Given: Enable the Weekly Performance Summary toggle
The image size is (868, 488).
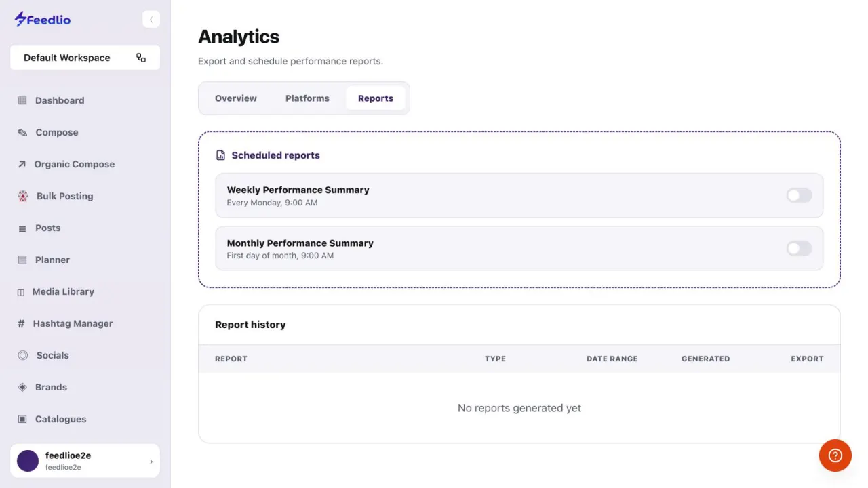Looking at the screenshot, I should click(x=799, y=195).
